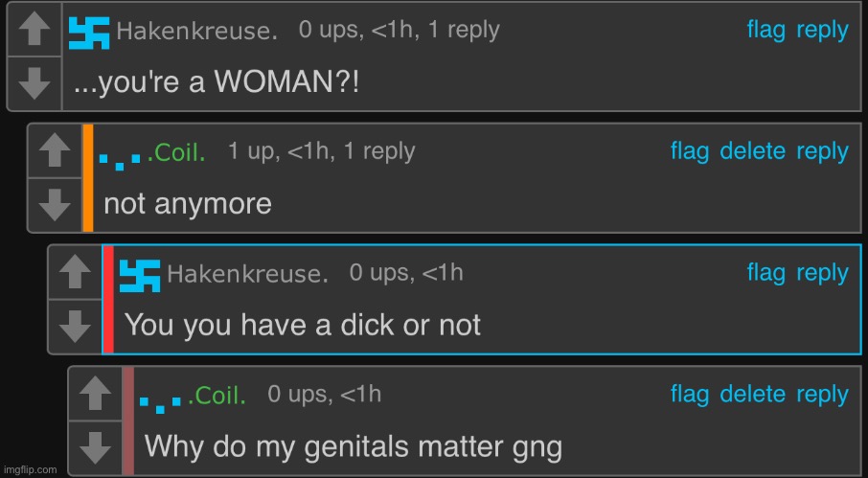Reply to the "Why do my genitals matter" comment

[822, 394]
